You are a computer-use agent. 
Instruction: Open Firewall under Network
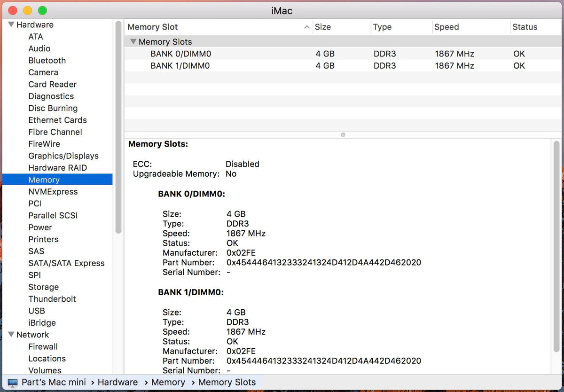(43, 347)
